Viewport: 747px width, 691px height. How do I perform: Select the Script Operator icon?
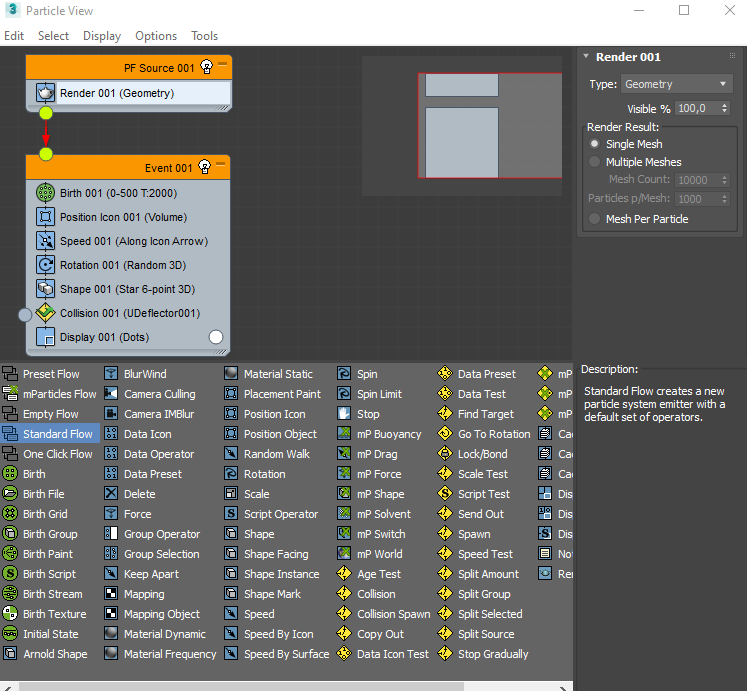click(231, 514)
